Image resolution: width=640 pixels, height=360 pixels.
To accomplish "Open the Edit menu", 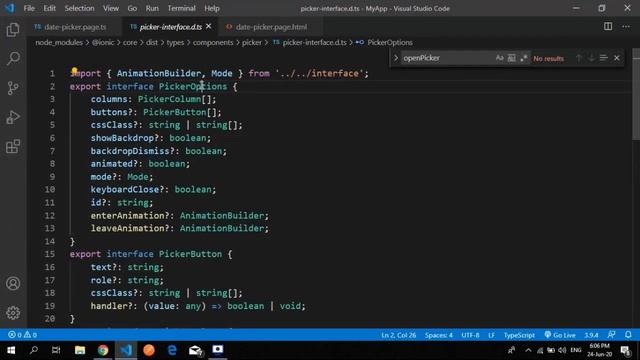I will pos(49,8).
